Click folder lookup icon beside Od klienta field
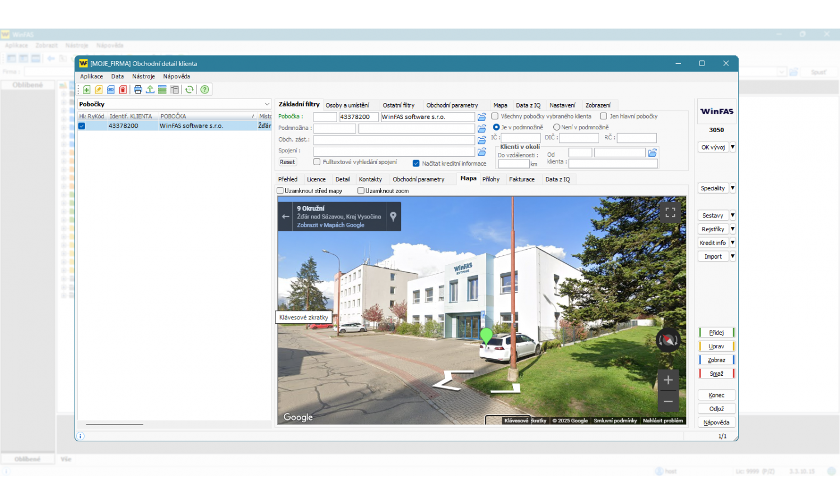Screen dimensions: 840x504 pos(652,153)
